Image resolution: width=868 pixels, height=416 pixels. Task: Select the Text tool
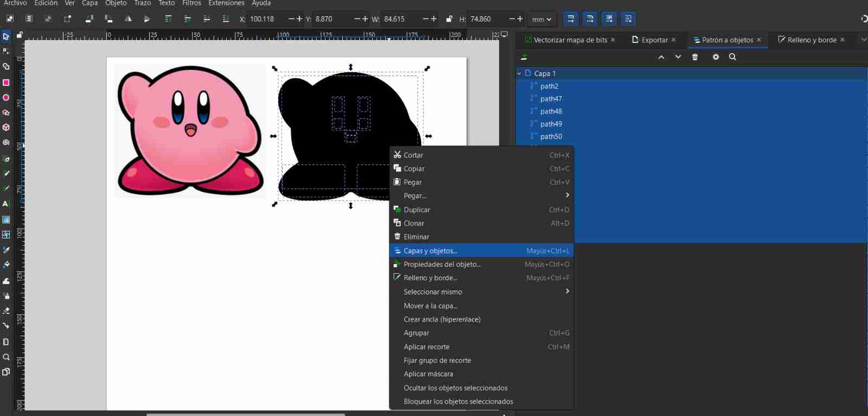(6, 204)
